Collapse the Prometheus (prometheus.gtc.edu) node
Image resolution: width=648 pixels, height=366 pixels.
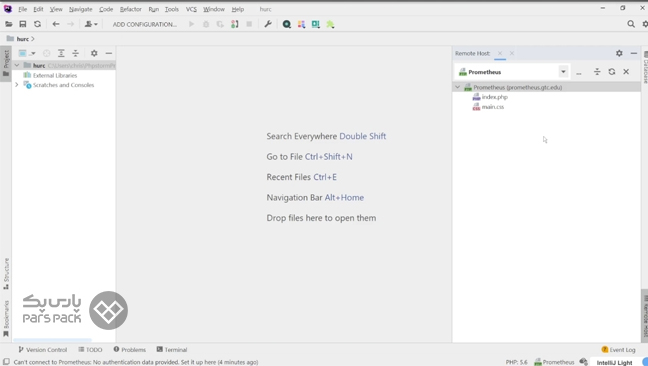(457, 87)
